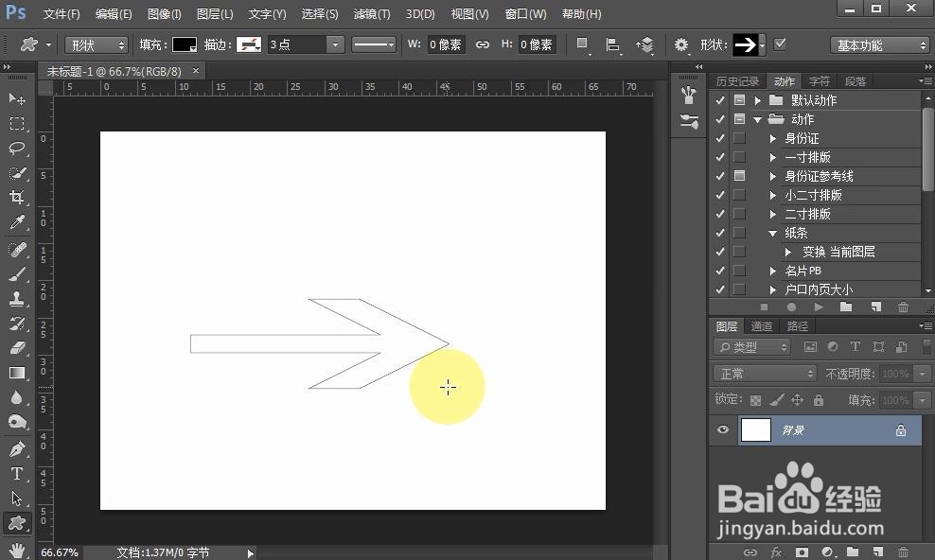Select the Eraser tool

17,348
